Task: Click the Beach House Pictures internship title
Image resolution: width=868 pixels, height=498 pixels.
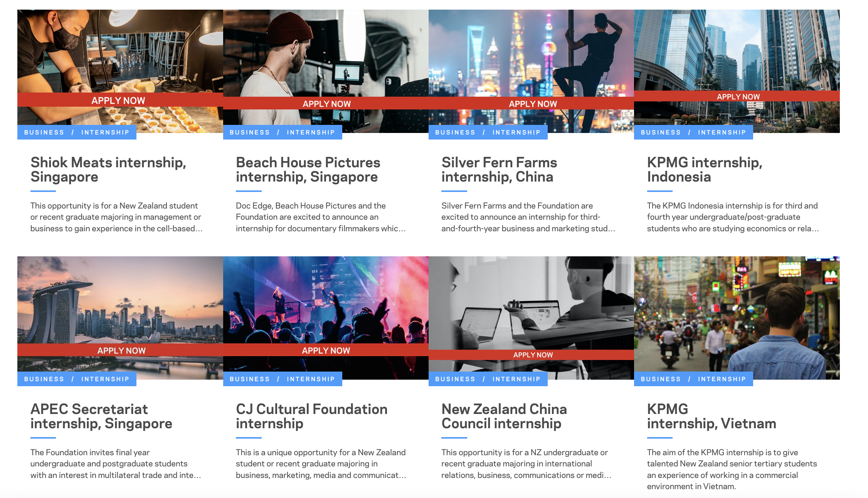Action: click(308, 170)
